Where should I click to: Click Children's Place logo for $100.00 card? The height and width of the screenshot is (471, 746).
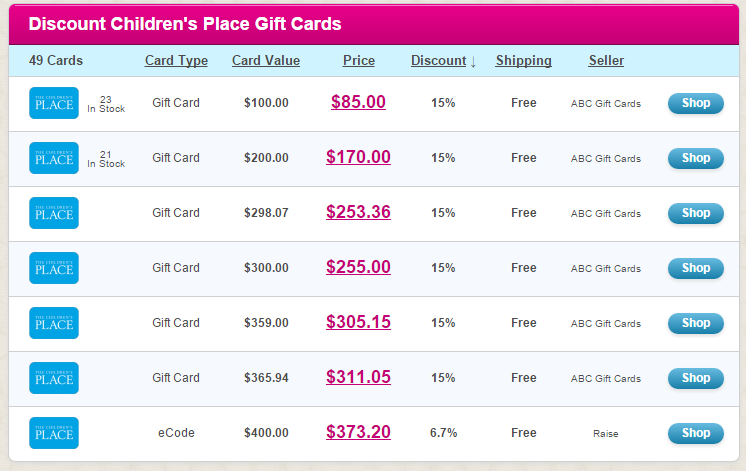(54, 103)
